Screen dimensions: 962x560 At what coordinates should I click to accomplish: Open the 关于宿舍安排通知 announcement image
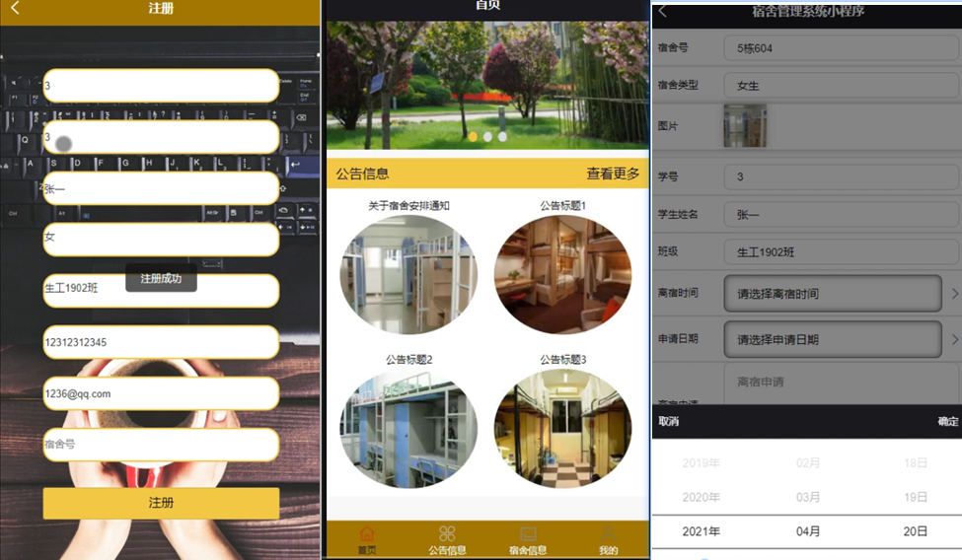coord(408,274)
